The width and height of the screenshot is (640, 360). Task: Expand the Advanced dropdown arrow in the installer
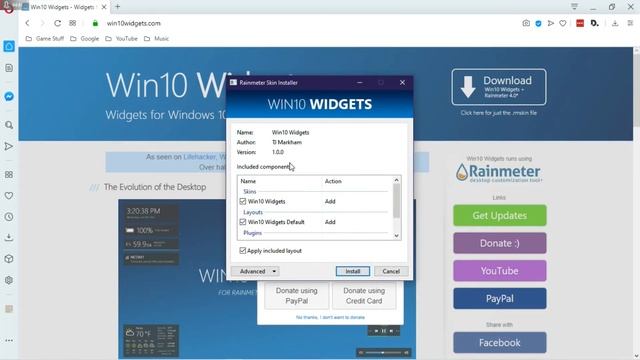point(274,271)
